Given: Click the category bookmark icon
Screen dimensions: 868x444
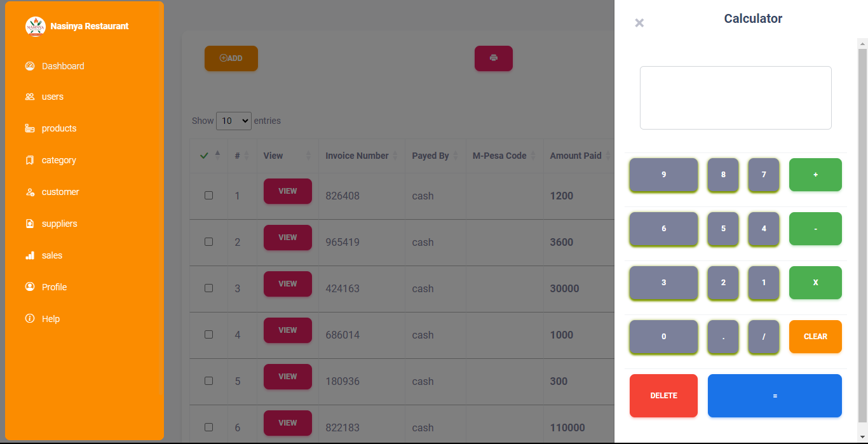Looking at the screenshot, I should pos(30,160).
